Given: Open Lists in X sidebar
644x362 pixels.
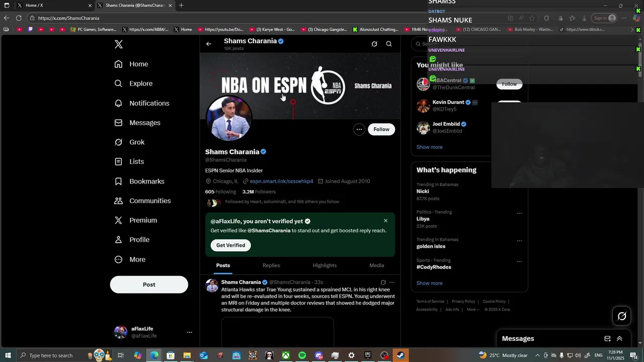Looking at the screenshot, I should pyautogui.click(x=129, y=161).
